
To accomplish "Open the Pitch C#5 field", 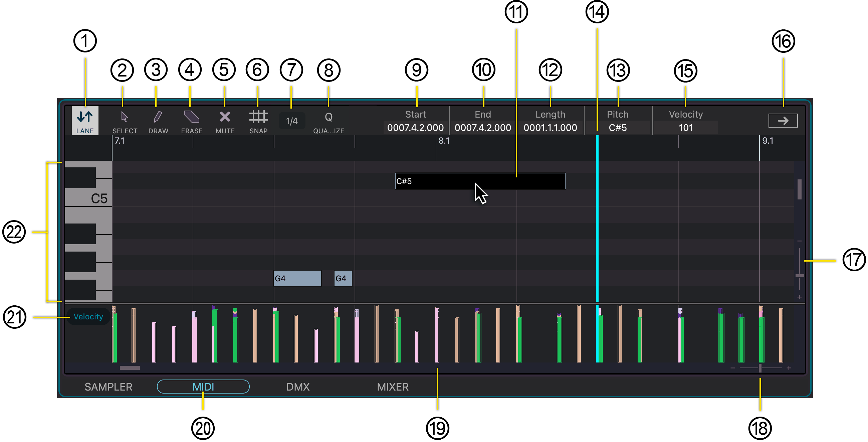I will [617, 128].
